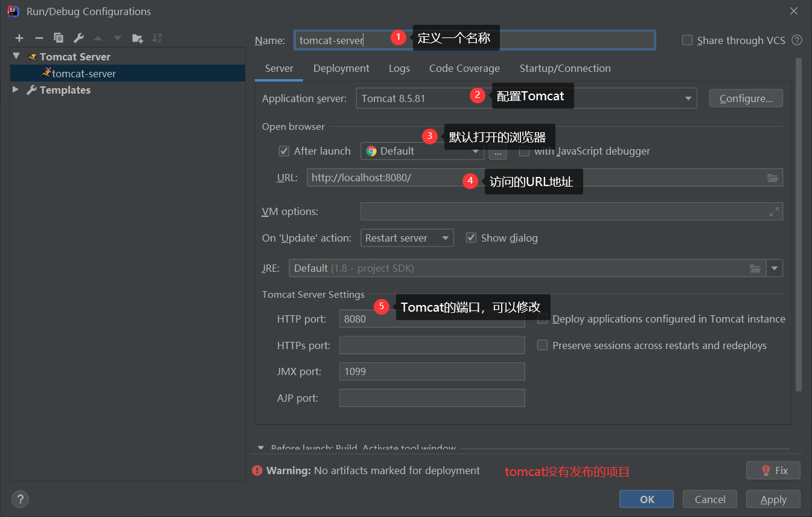
Task: Add a new configuration with the plus icon
Action: click(x=19, y=38)
